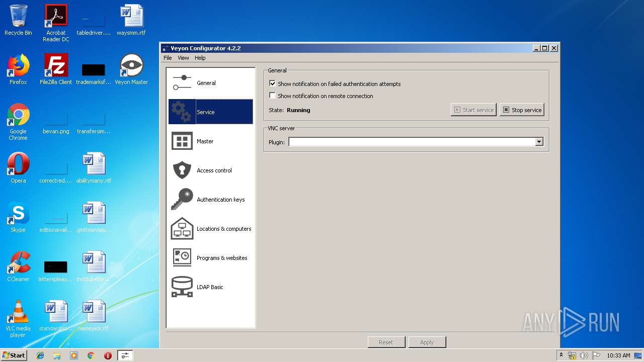This screenshot has width=644, height=362.
Task: Launch VLC media player shortcut
Action: [18, 319]
